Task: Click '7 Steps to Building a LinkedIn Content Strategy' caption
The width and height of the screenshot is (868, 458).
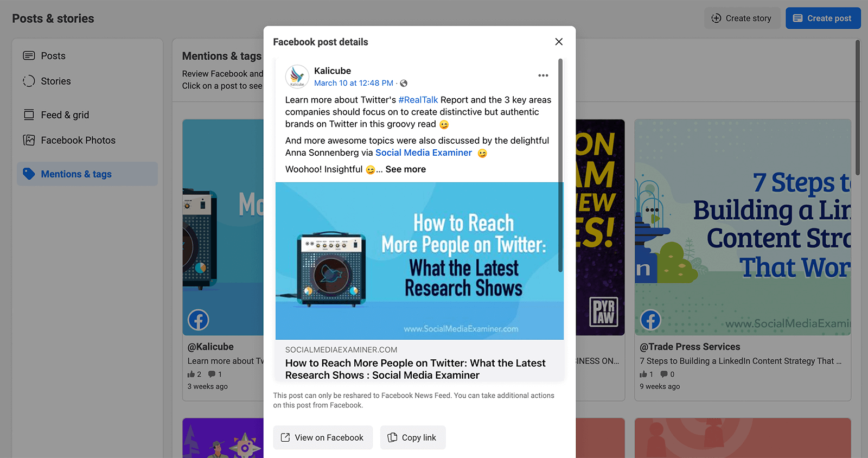Action: click(x=741, y=361)
